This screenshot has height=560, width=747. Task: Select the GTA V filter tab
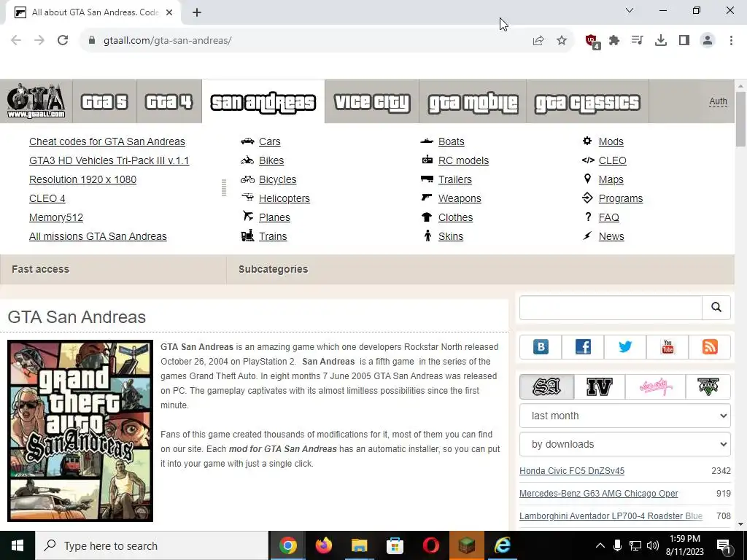click(708, 386)
